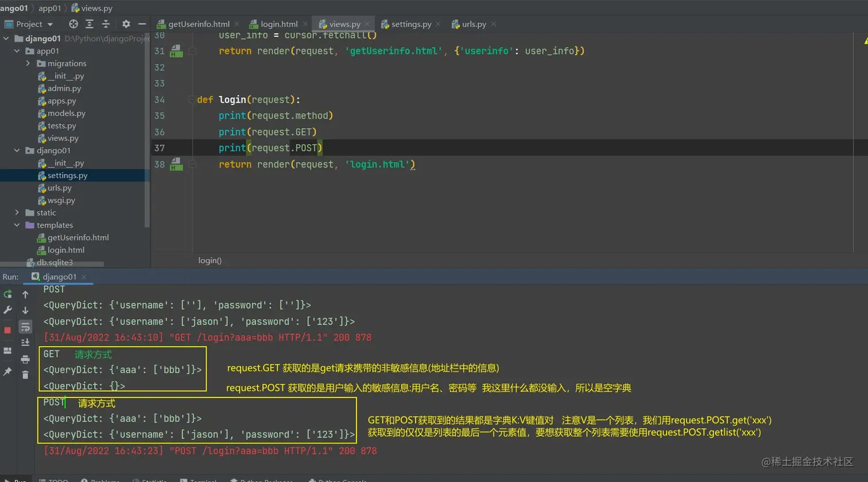
Task: Click the login() breadcrumb below editor
Action: point(210,260)
